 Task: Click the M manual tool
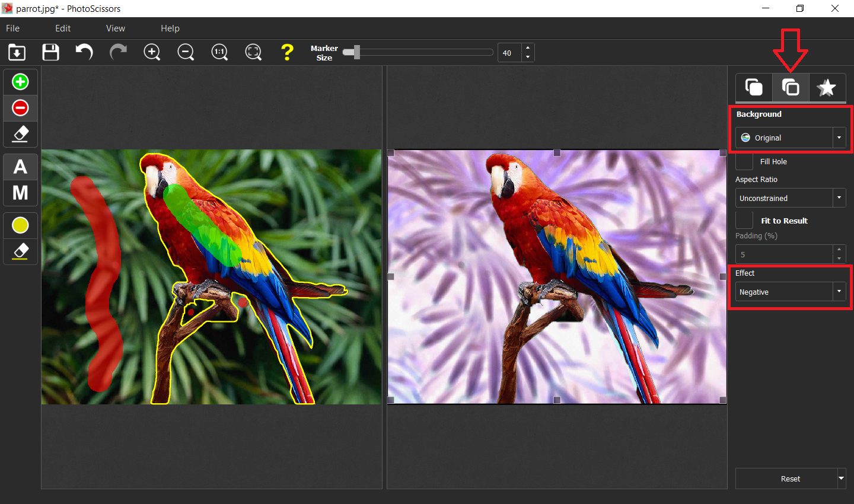click(20, 192)
